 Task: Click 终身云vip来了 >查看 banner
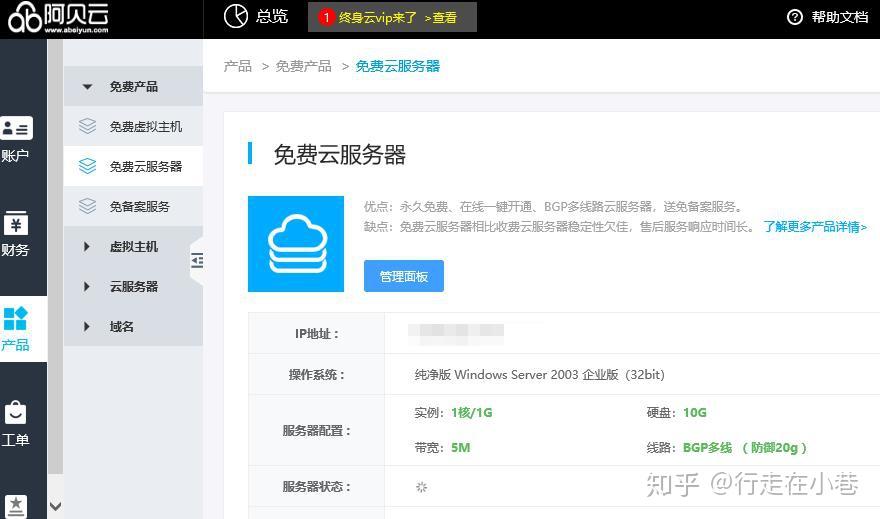392,17
